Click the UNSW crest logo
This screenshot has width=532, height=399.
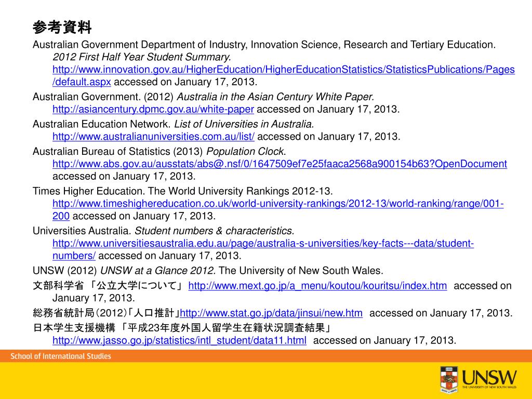pyautogui.click(x=449, y=379)
